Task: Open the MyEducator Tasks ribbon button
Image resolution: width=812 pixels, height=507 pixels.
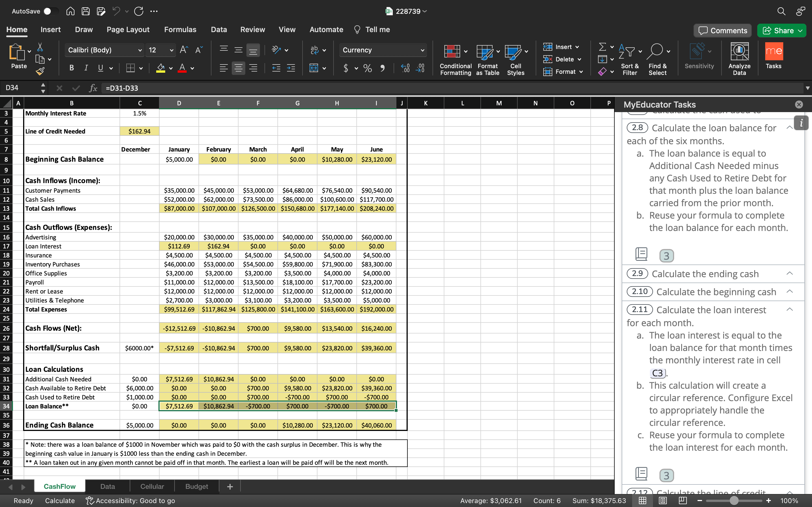Action: tap(773, 55)
